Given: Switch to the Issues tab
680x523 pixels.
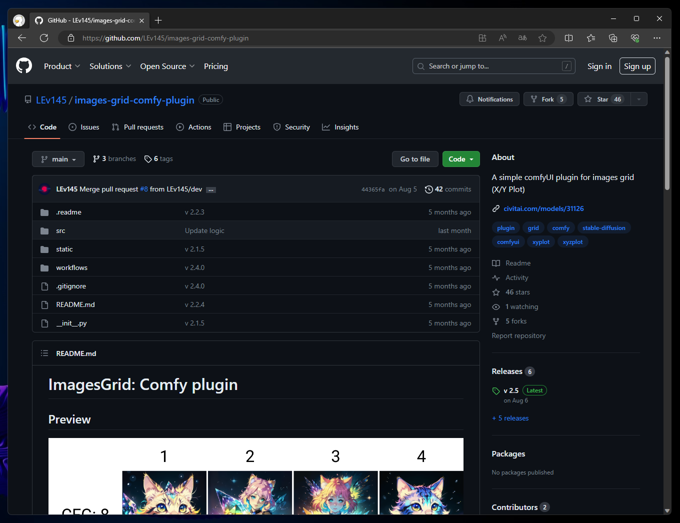Looking at the screenshot, I should tap(84, 127).
